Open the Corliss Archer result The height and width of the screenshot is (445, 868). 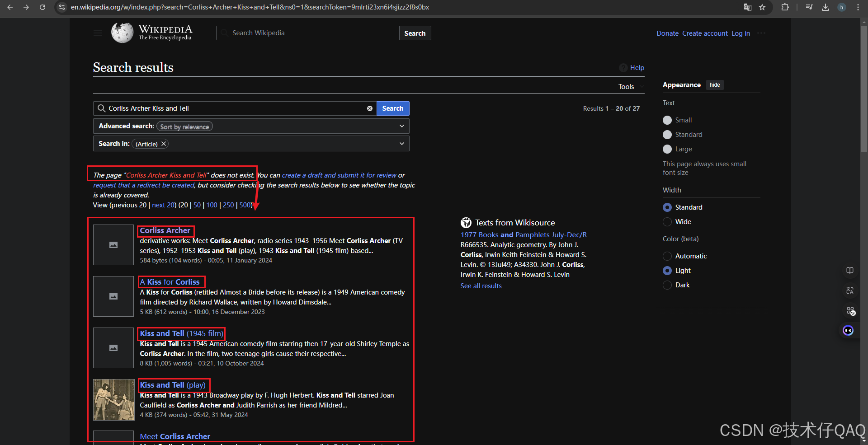click(165, 230)
